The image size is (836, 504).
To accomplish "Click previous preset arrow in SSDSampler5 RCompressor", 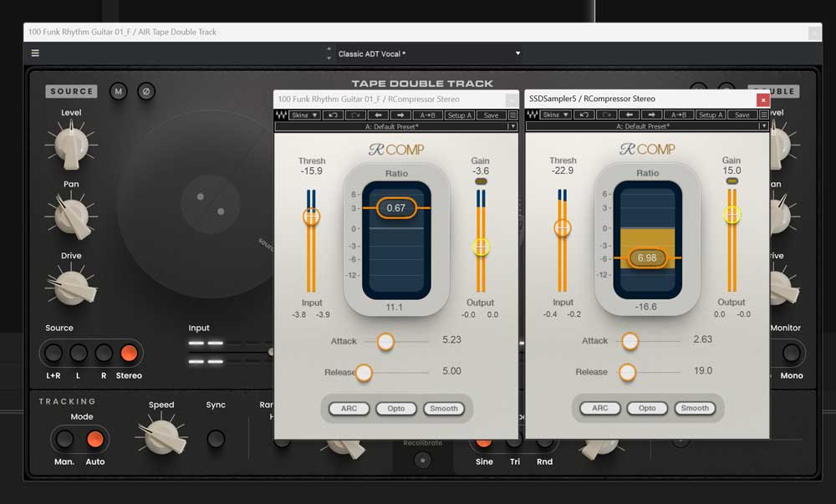I will click(630, 115).
